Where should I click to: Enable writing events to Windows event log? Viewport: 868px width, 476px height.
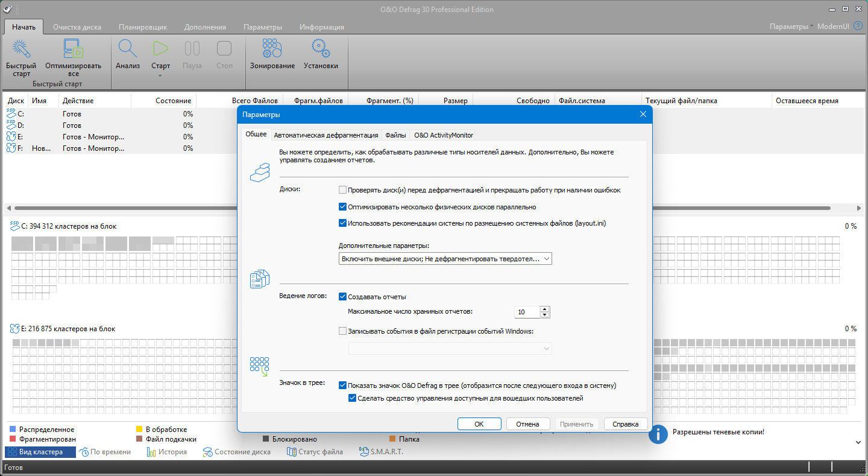click(x=343, y=331)
